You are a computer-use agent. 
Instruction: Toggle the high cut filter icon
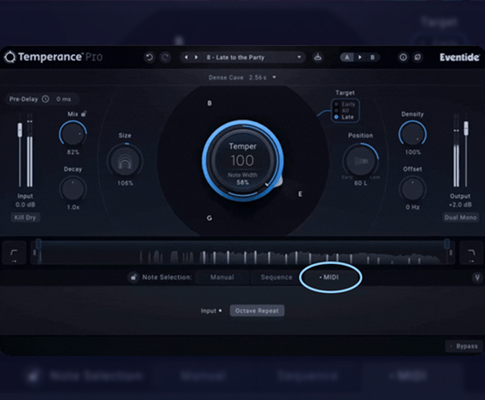[471, 253]
